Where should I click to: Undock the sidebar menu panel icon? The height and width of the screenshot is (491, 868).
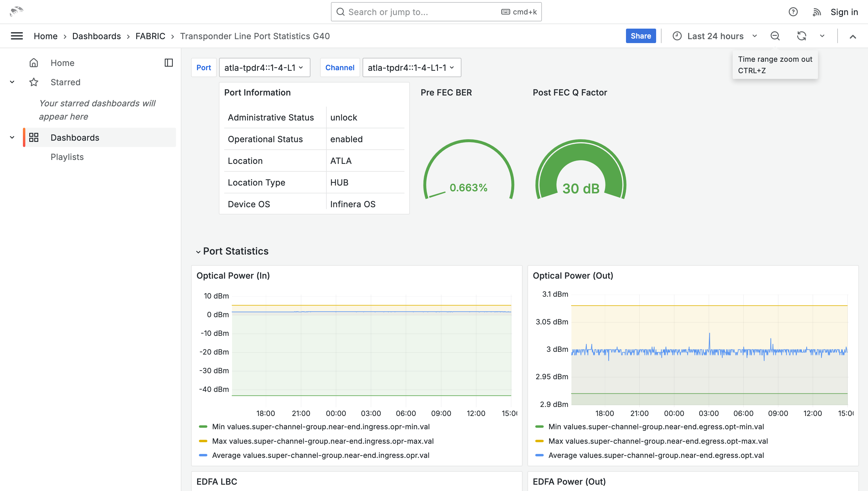tap(169, 63)
